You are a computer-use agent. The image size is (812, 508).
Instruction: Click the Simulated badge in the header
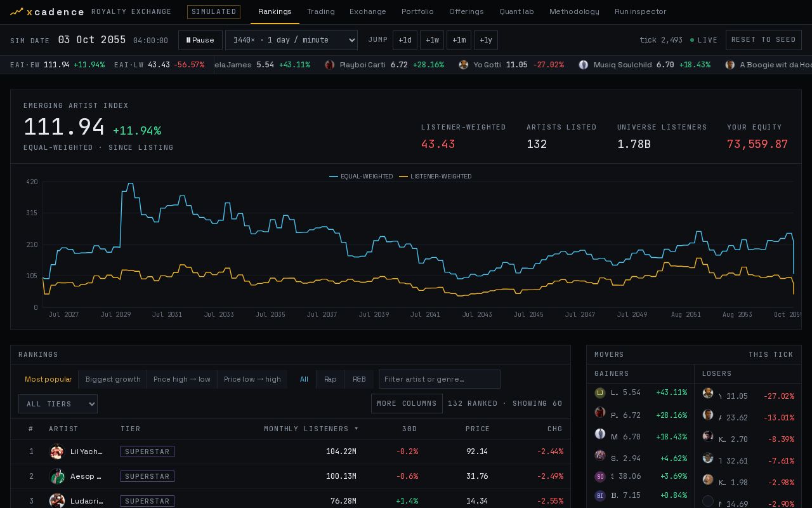214,11
